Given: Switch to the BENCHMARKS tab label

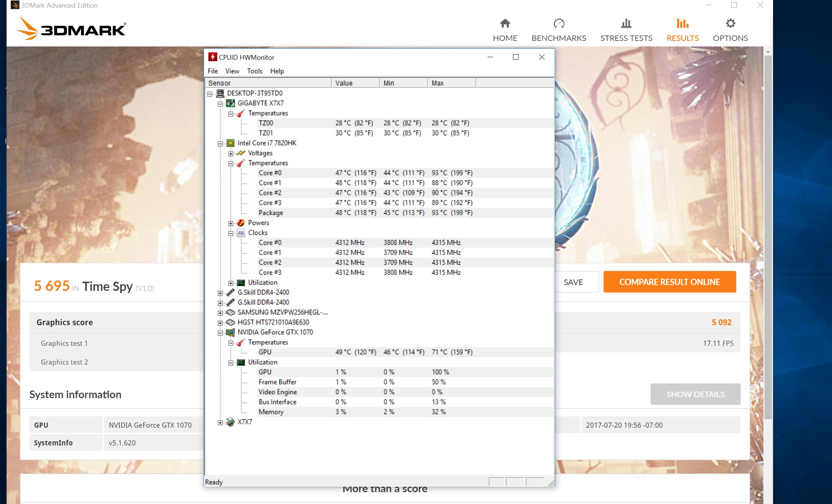Looking at the screenshot, I should pyautogui.click(x=559, y=38).
